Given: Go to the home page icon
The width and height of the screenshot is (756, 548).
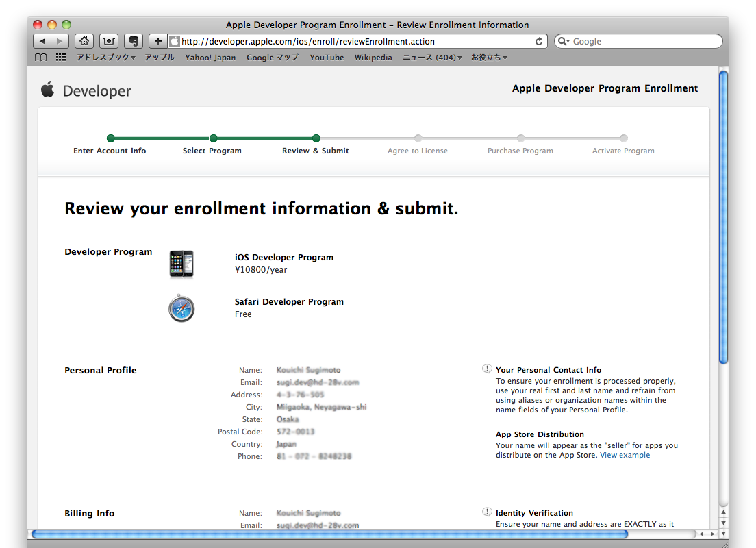Looking at the screenshot, I should (x=84, y=41).
